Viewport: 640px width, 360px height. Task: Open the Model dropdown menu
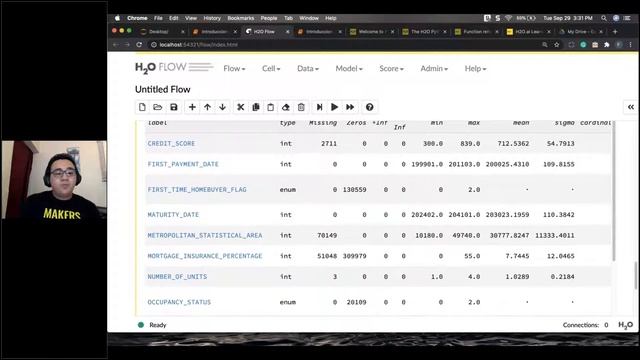pos(349,69)
